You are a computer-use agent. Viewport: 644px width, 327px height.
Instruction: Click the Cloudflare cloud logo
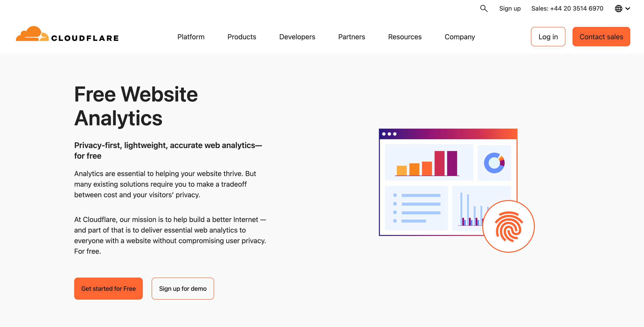click(32, 34)
